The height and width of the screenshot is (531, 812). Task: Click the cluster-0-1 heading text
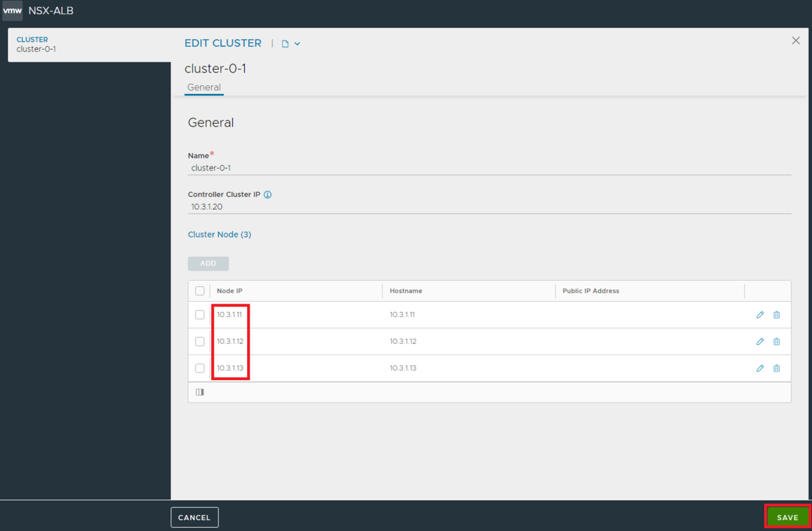(215, 68)
